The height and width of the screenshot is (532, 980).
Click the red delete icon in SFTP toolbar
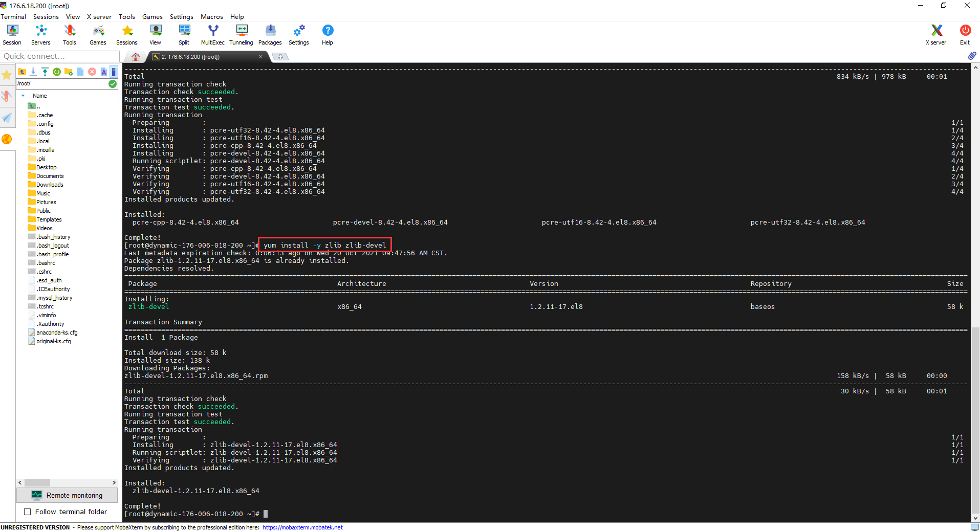coord(92,72)
